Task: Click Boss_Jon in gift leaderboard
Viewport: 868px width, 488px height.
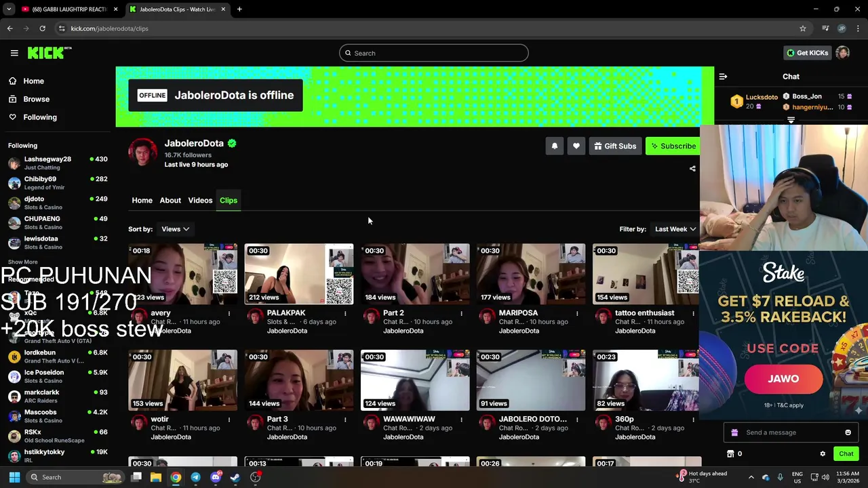Action: (807, 96)
